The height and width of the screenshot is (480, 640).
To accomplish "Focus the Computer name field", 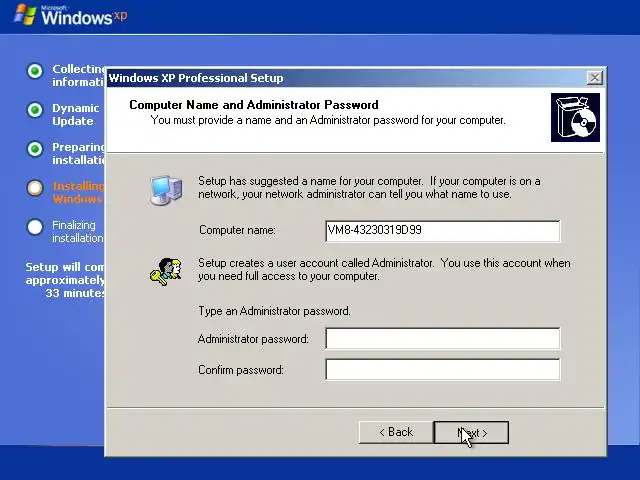I will [443, 231].
